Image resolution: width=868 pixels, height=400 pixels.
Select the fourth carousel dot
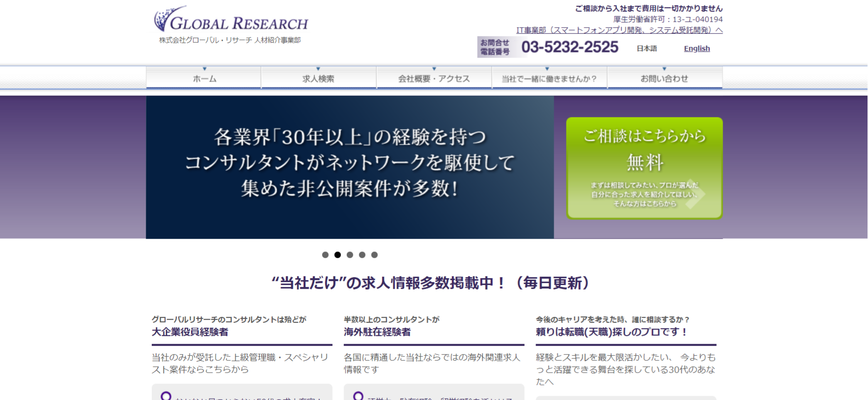[362, 255]
